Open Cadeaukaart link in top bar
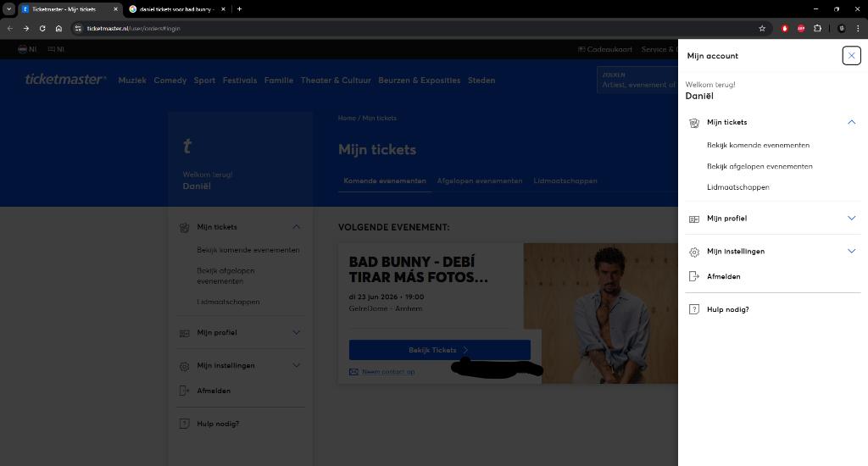Image resolution: width=868 pixels, height=466 pixels. coord(605,49)
